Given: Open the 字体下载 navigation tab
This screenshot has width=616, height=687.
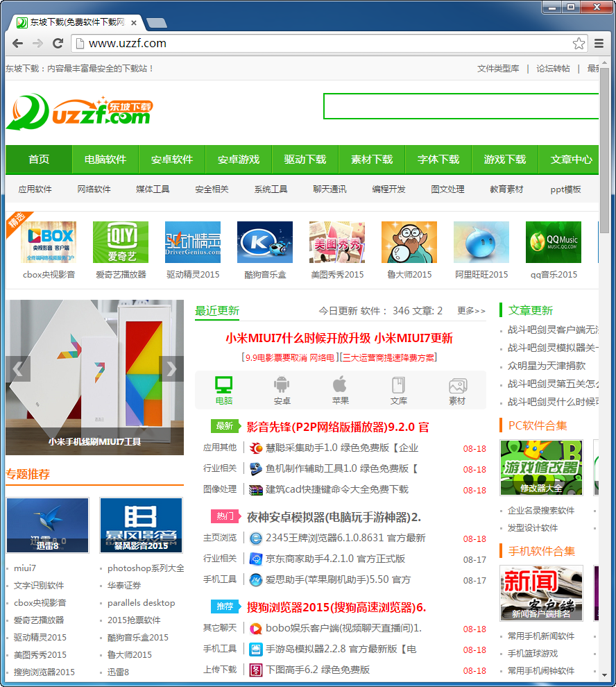Looking at the screenshot, I should coord(438,160).
